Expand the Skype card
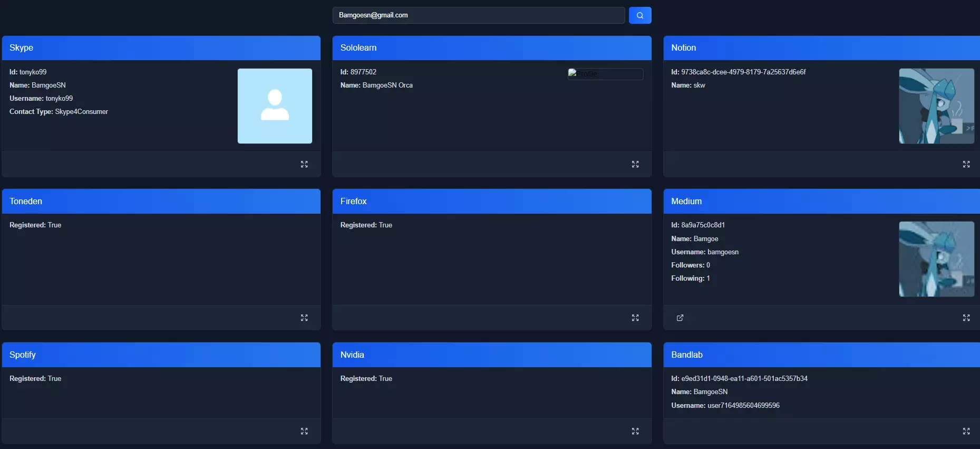Viewport: 980px width, 449px height. tap(304, 165)
